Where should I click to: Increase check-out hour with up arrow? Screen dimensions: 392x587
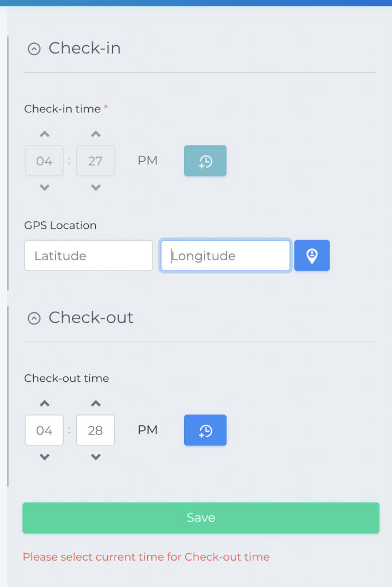tap(44, 404)
